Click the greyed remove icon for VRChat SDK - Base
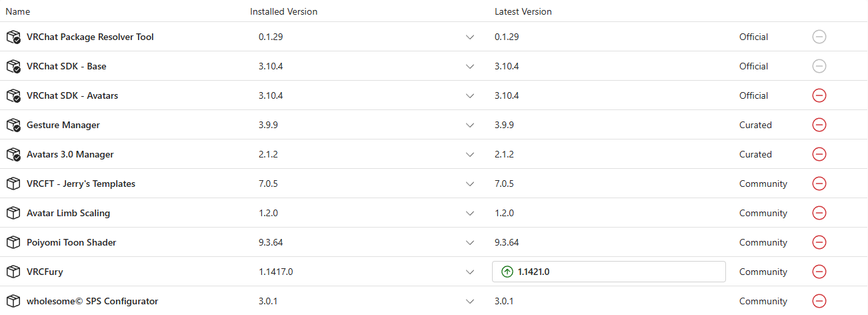This screenshot has height=315, width=868. (819, 66)
